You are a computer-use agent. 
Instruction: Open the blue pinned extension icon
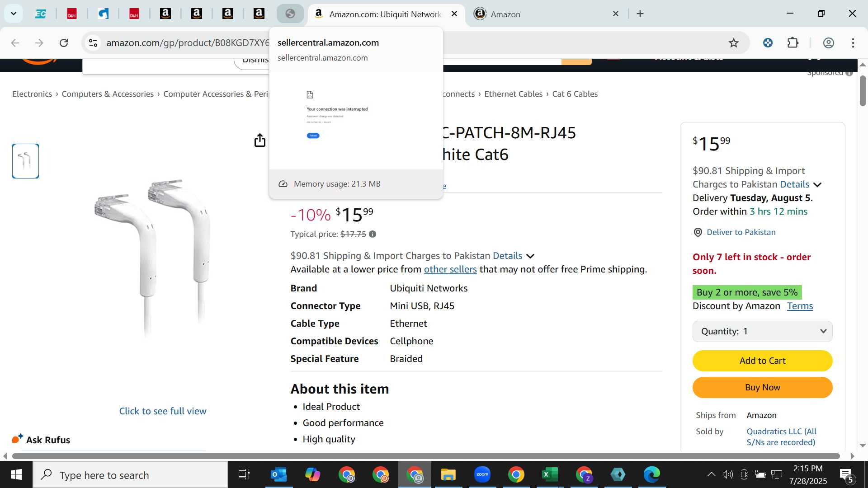coord(768,43)
